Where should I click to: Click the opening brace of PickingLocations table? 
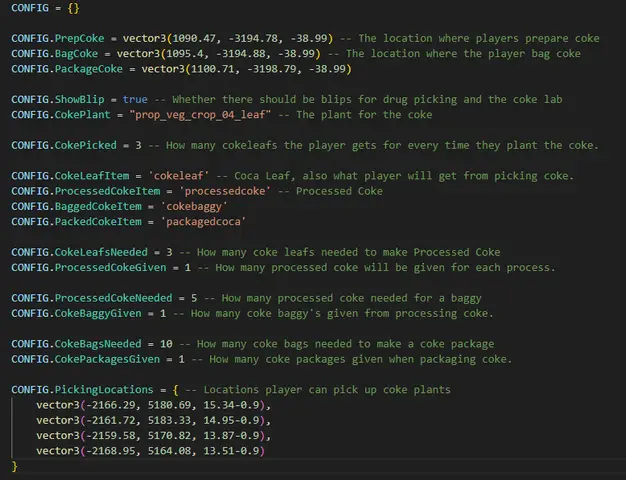[x=176, y=389]
